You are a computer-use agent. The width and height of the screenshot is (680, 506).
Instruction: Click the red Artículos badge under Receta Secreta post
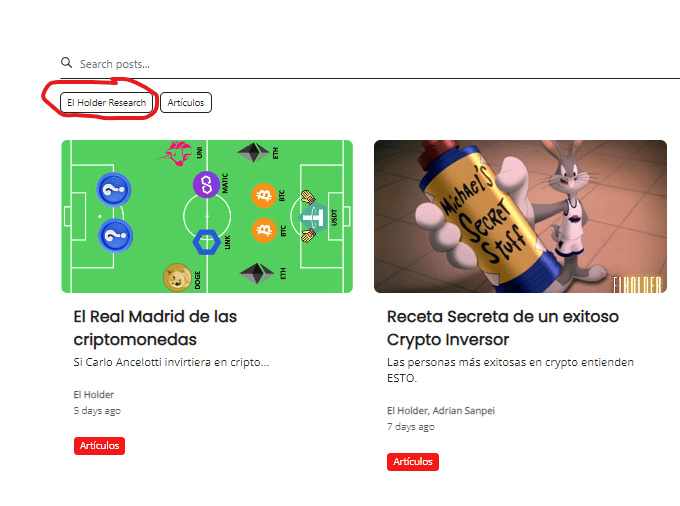(x=413, y=462)
